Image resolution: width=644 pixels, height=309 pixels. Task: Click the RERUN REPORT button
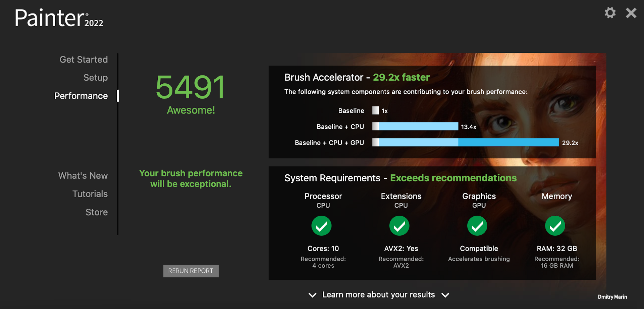click(191, 271)
